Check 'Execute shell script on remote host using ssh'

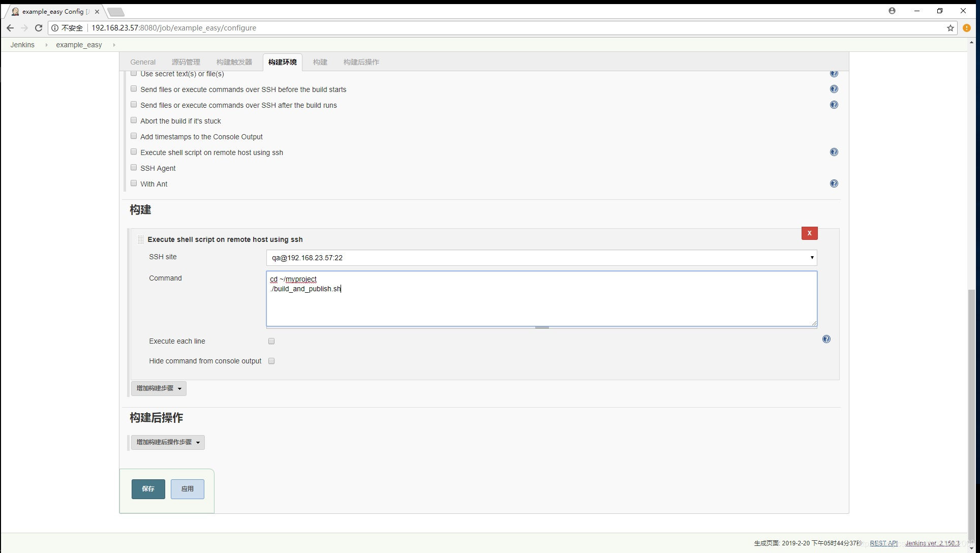(x=134, y=151)
